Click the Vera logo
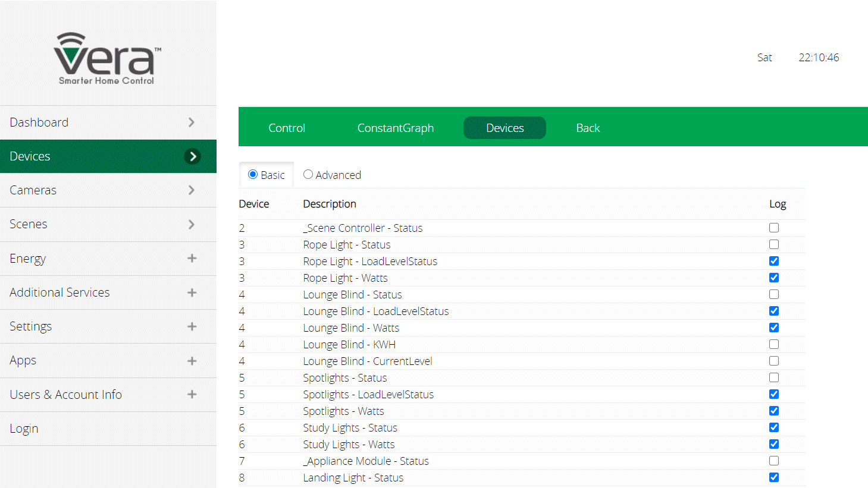This screenshot has height=488, width=868. click(107, 58)
